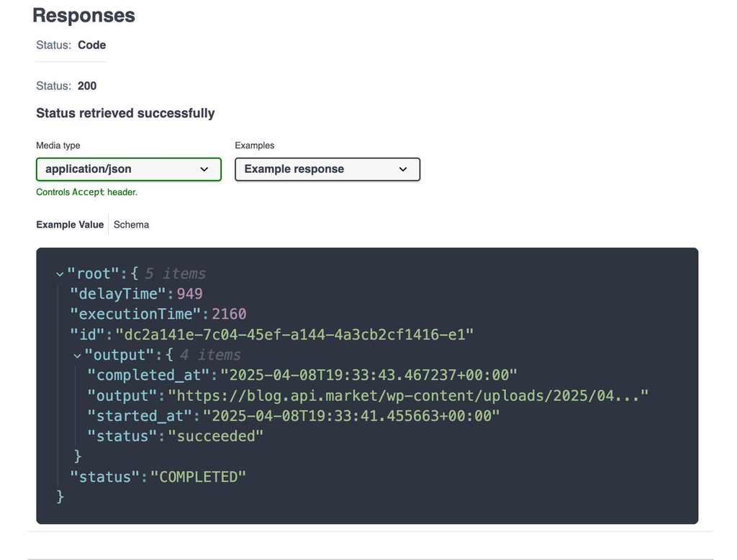This screenshot has height=560, width=737.
Task: Click the "COMPLETED" status value
Action: point(198,477)
